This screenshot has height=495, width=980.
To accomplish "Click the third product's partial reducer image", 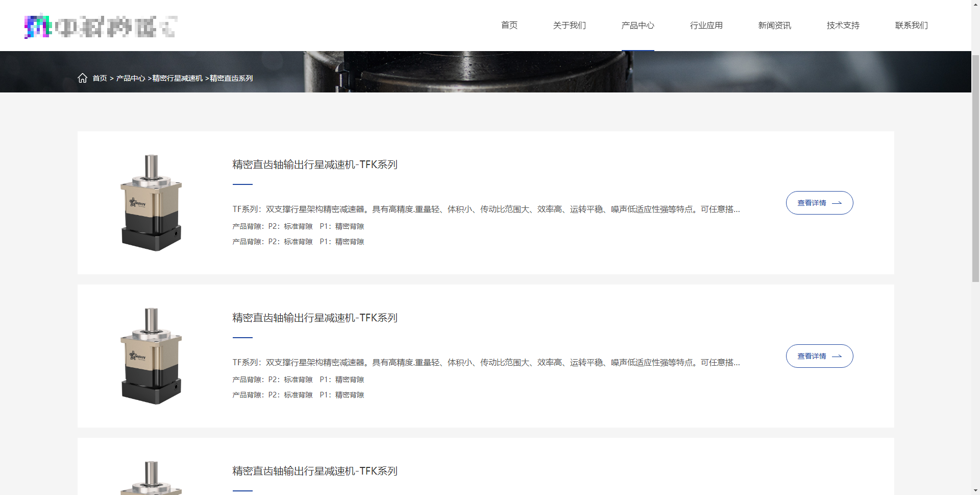I will click(151, 478).
